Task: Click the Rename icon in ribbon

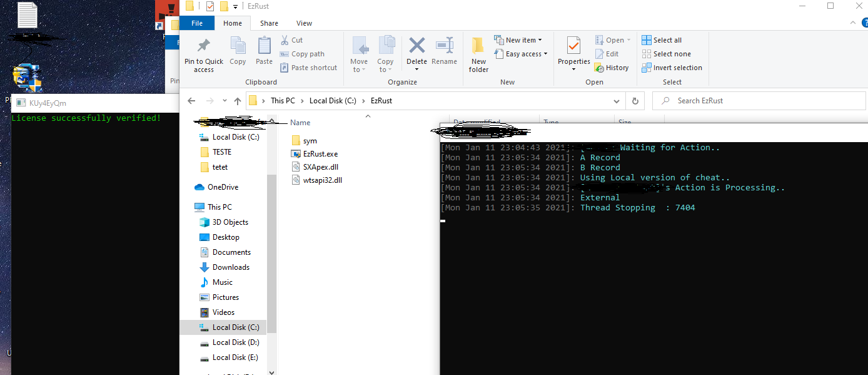Action: click(x=444, y=46)
